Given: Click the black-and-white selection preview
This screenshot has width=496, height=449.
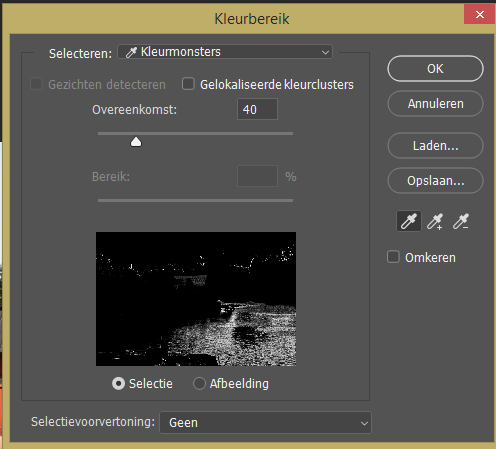Looking at the screenshot, I should (x=196, y=299).
